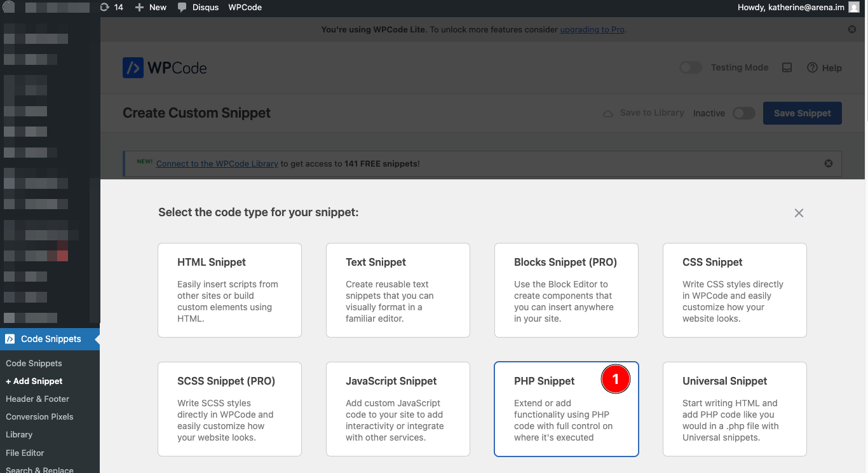Click the Save Snippet button

click(802, 113)
